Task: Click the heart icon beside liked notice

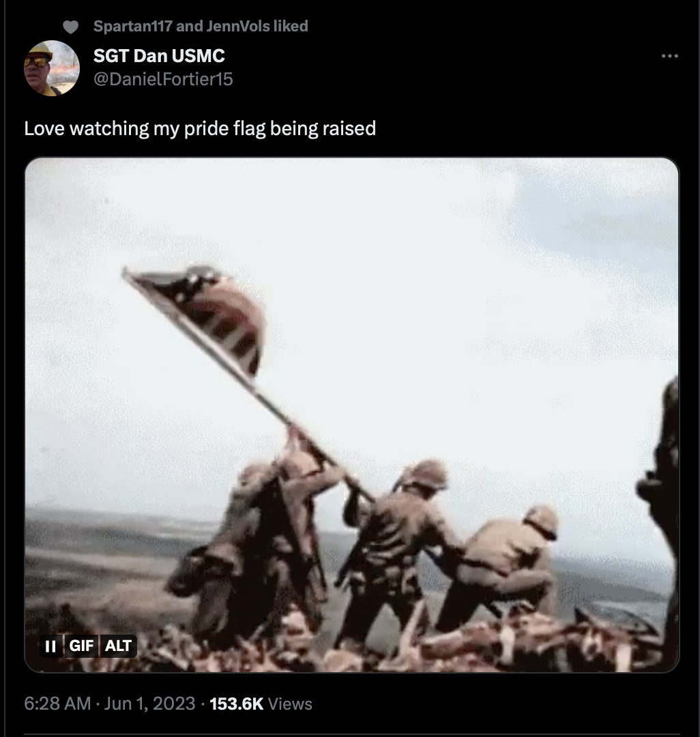Action: pos(70,27)
